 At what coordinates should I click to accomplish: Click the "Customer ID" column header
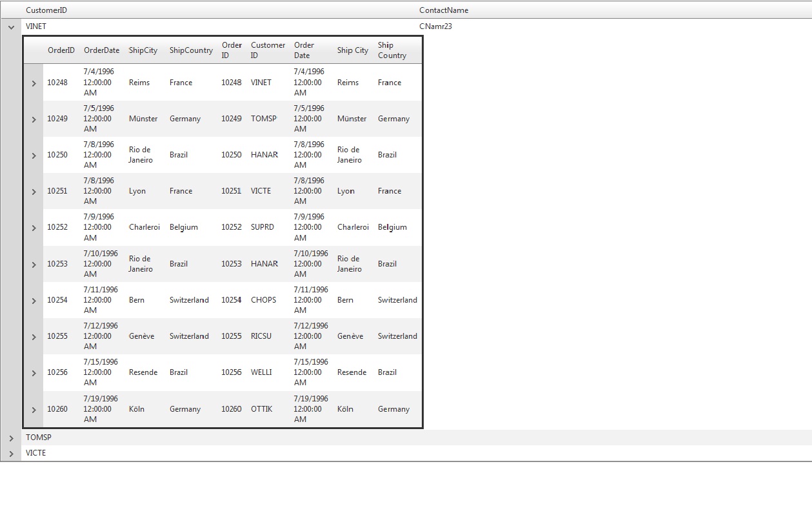pos(268,50)
